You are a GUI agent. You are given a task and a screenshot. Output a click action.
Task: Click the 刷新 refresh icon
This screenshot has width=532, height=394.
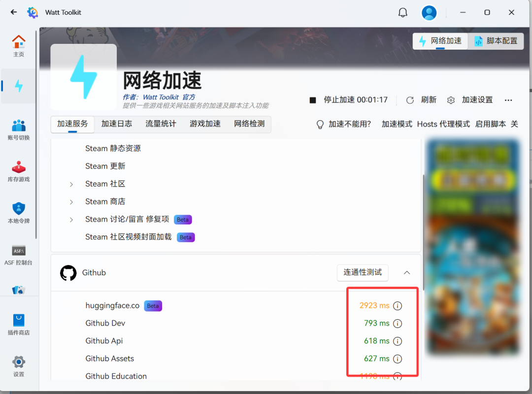[410, 100]
